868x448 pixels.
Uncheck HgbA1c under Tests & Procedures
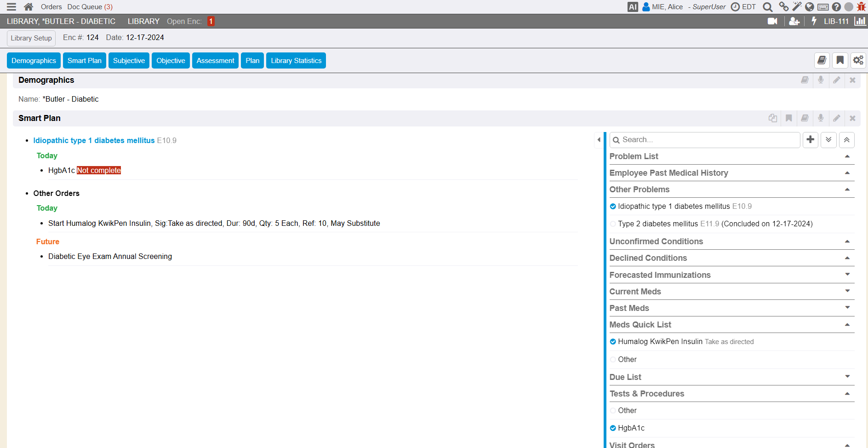[x=613, y=428]
